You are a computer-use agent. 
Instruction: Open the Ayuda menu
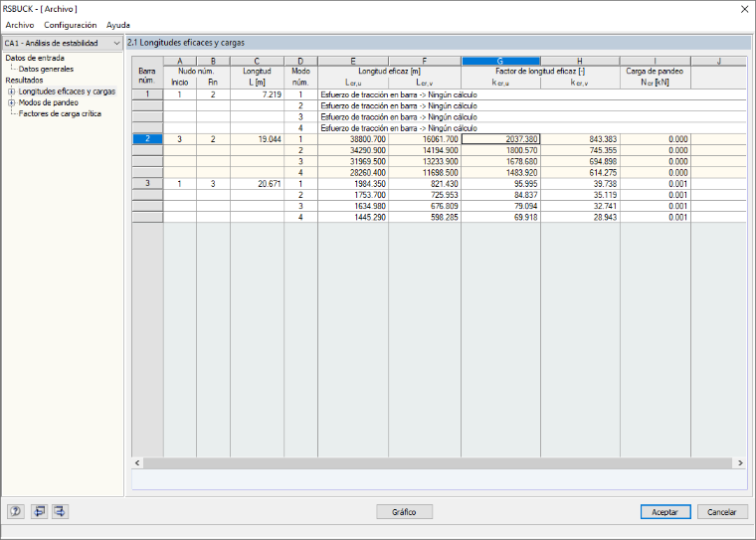pos(118,25)
